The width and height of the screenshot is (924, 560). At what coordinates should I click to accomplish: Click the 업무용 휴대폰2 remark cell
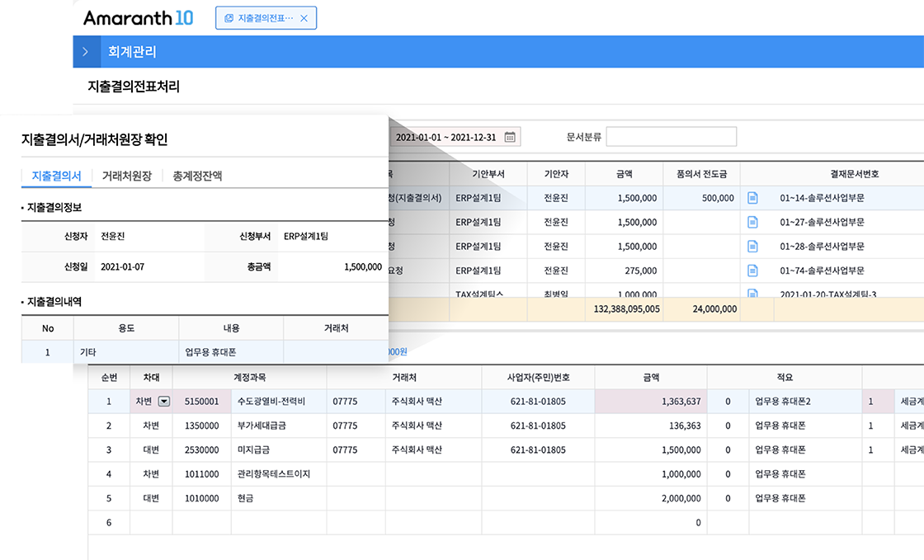[805, 401]
